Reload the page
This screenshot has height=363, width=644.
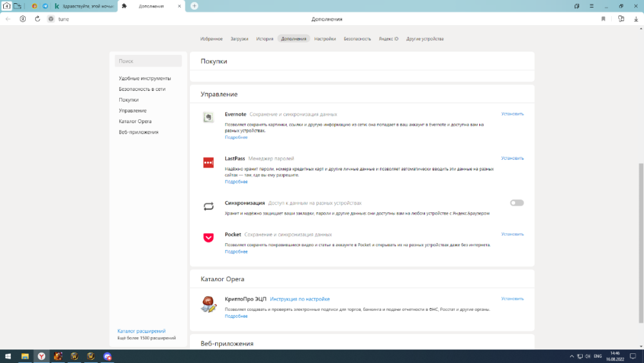37,19
